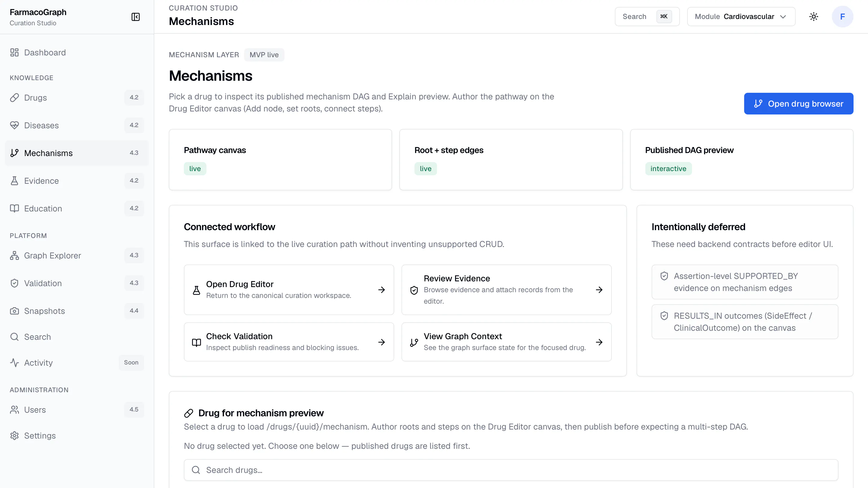Click the Review Evidence link card
This screenshot has width=868, height=488.
point(506,290)
